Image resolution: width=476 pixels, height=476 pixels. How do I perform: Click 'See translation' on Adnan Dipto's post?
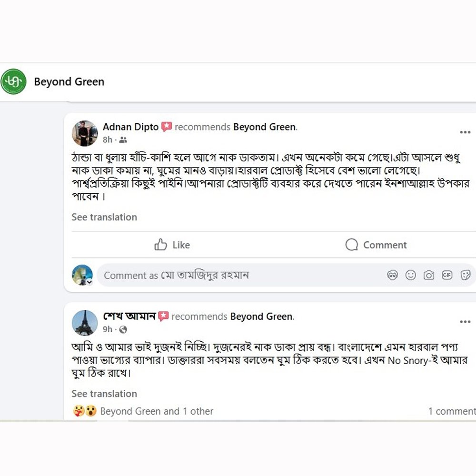[104, 217]
